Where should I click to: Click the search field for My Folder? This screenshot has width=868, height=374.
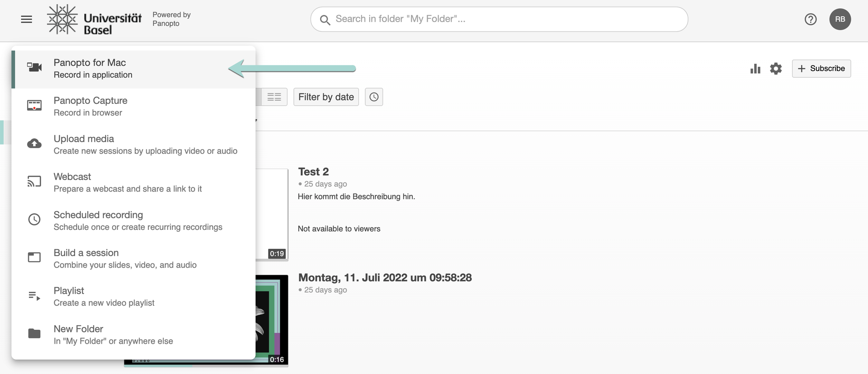[x=506, y=19]
